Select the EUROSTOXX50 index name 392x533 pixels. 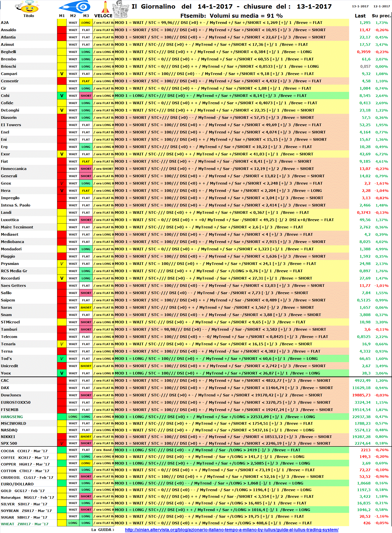click(x=16, y=402)
